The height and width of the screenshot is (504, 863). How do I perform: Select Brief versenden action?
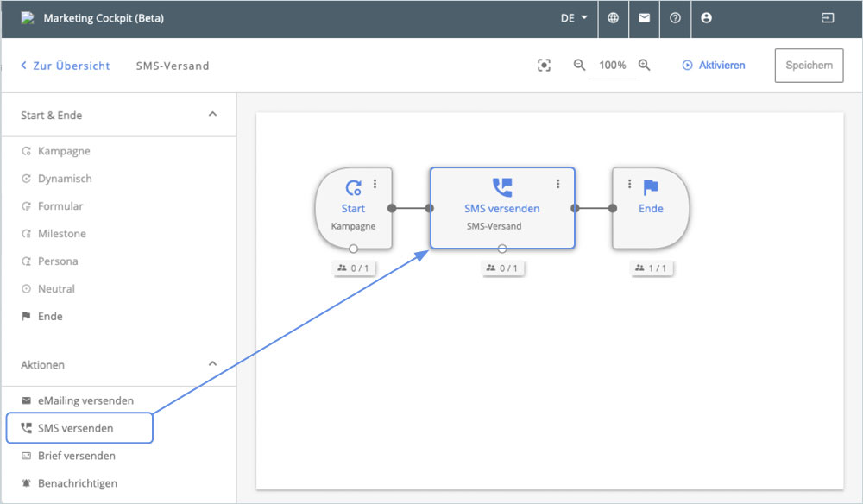click(x=68, y=456)
